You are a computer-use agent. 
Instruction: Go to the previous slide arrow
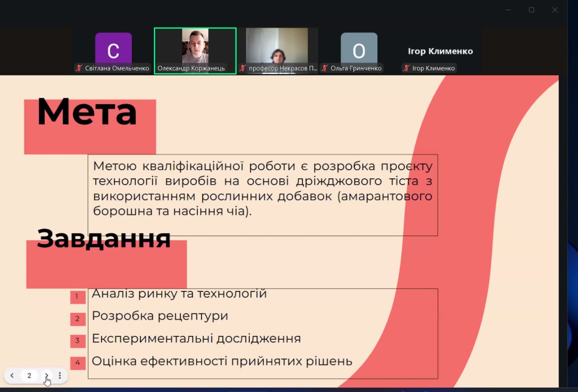point(12,376)
